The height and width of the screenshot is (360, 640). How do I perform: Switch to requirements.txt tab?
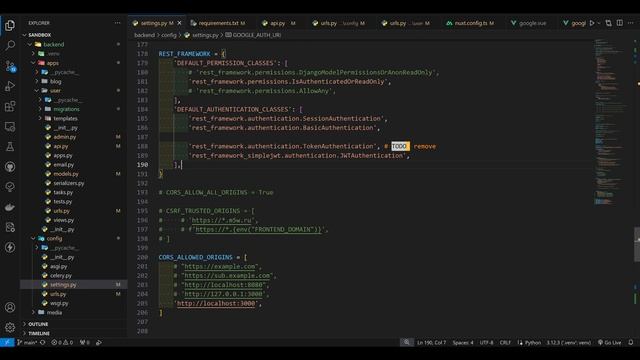[x=218, y=23]
